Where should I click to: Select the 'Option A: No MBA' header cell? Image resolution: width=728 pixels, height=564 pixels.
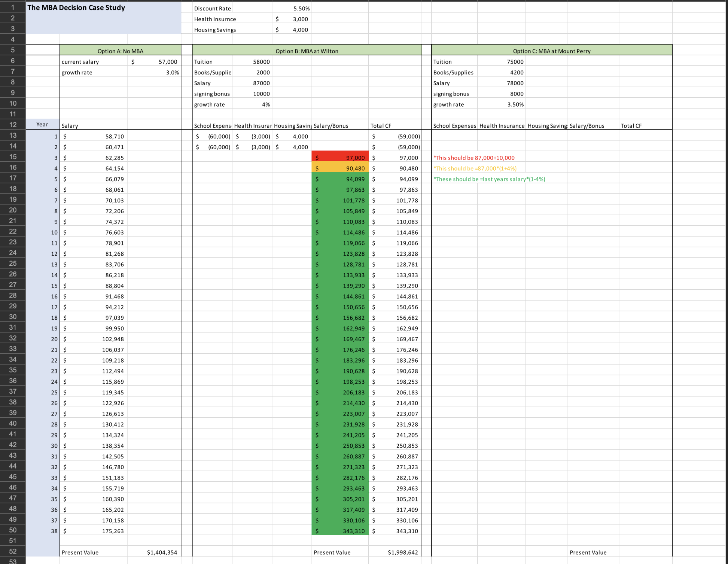[120, 51]
